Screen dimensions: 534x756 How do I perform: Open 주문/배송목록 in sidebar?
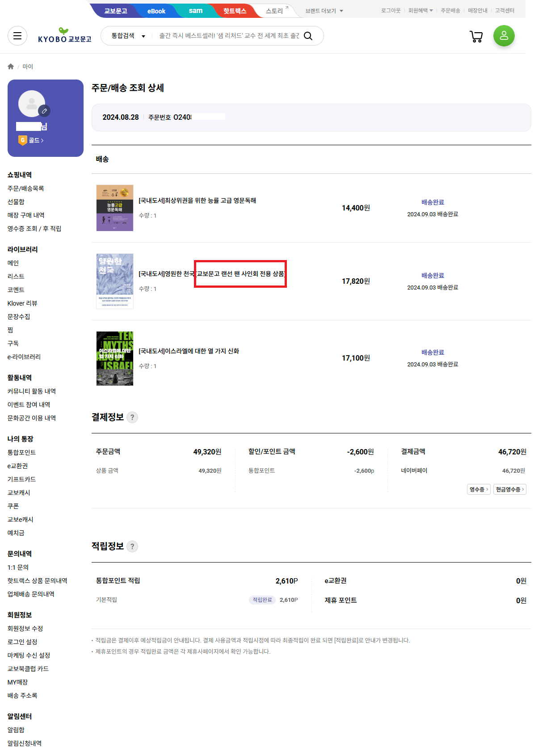[26, 189]
